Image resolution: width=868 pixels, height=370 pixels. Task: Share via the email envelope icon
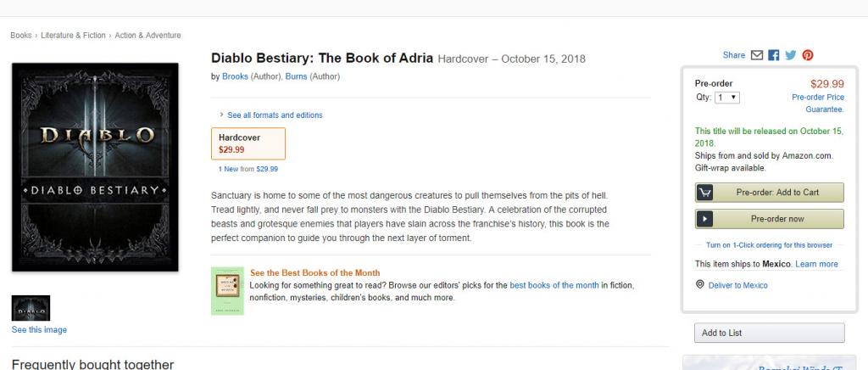757,55
